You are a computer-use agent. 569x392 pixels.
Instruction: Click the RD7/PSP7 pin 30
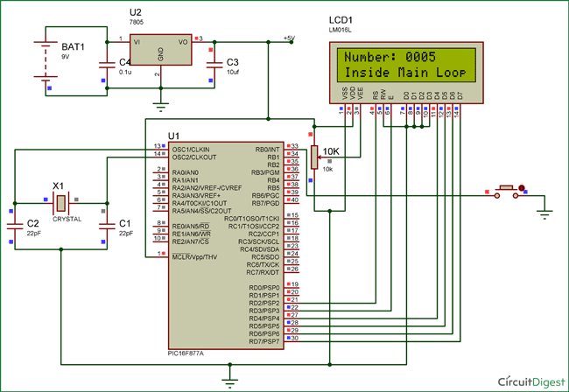tap(293, 338)
